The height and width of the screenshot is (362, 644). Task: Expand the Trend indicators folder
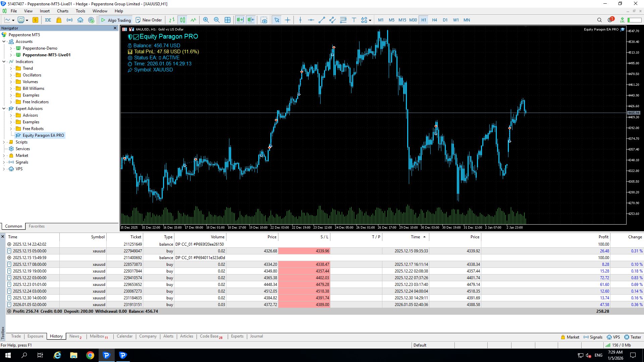(x=11, y=68)
